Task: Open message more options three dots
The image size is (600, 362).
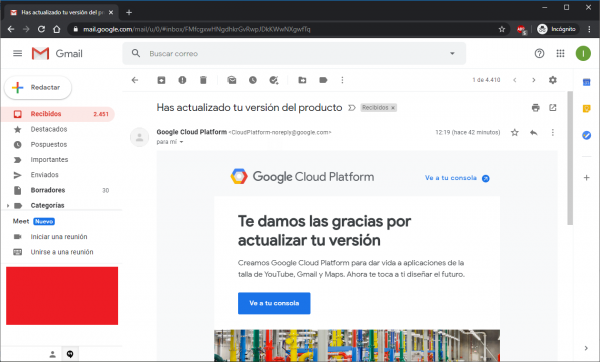Action: (552, 132)
